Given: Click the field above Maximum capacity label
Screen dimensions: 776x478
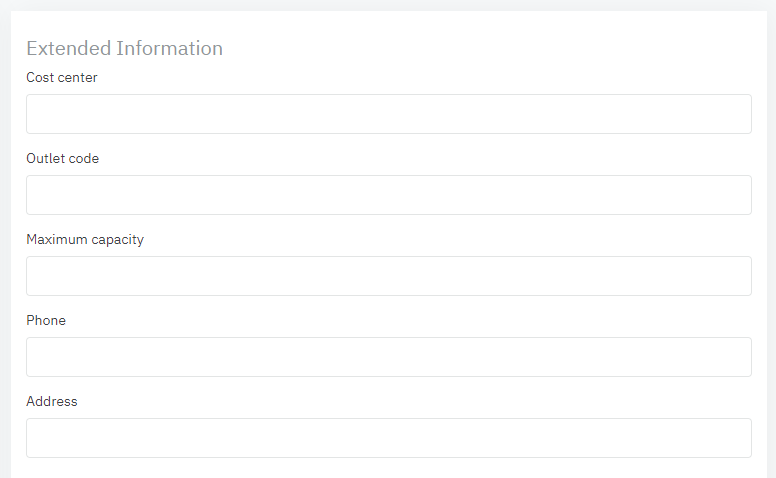Looking at the screenshot, I should 388,195.
